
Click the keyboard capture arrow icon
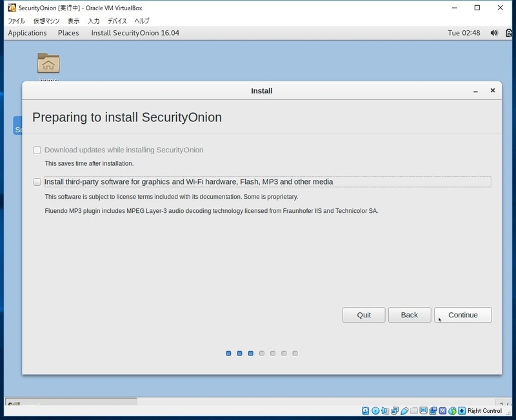coord(462,411)
